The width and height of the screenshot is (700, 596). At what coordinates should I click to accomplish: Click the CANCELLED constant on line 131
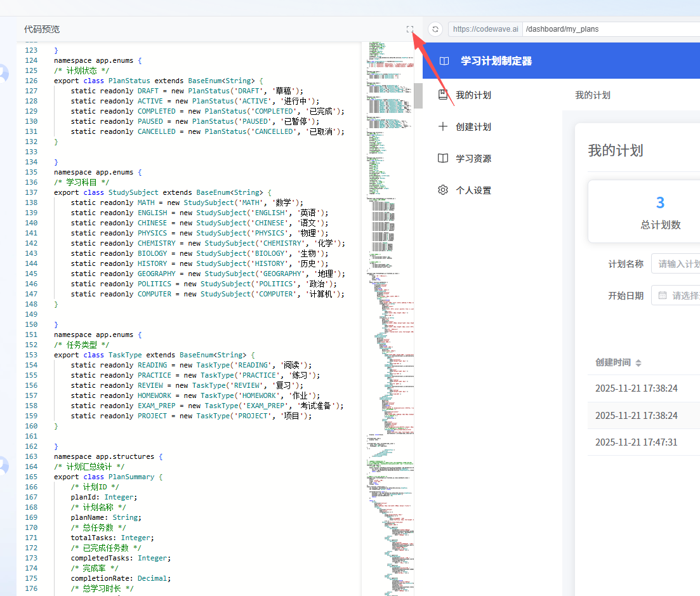[x=156, y=131]
